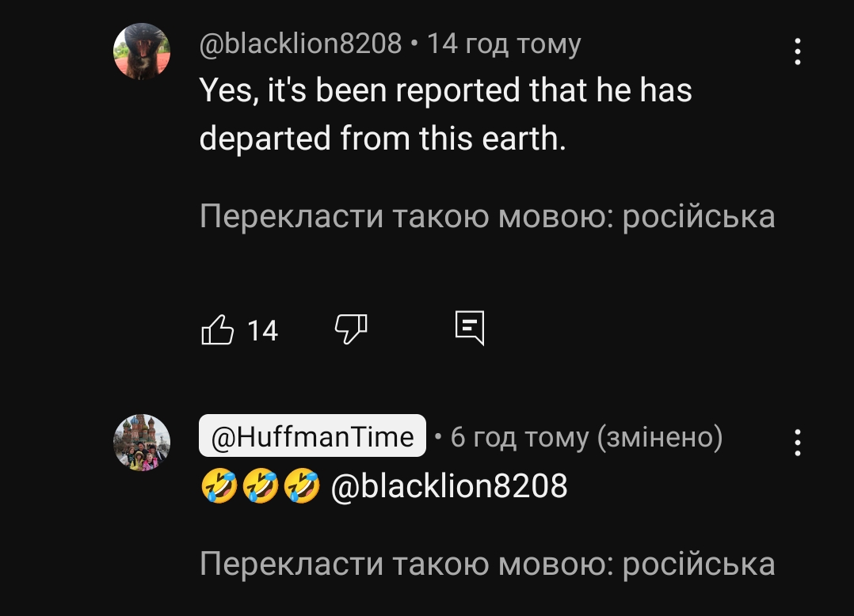Click 'російська' in the reply's translate link

(x=699, y=564)
